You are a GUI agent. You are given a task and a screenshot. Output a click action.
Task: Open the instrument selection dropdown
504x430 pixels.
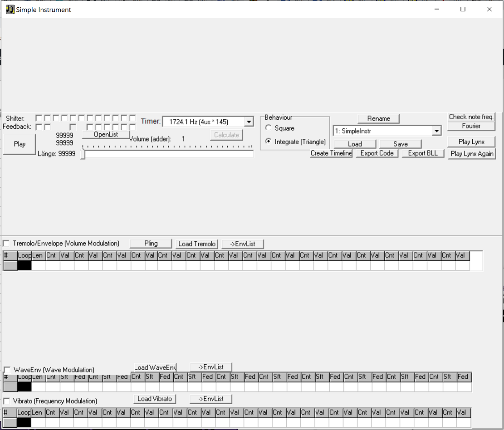(x=436, y=131)
